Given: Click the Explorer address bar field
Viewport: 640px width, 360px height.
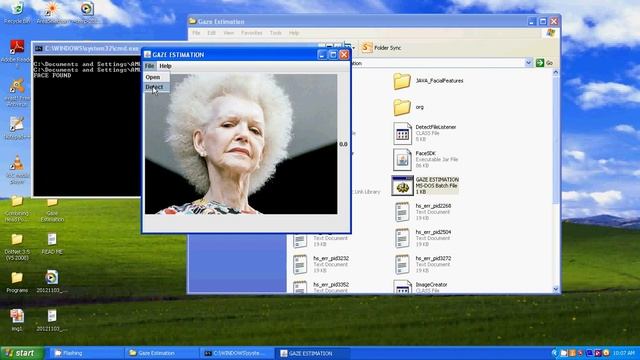Looking at the screenshot, I should pos(437,63).
